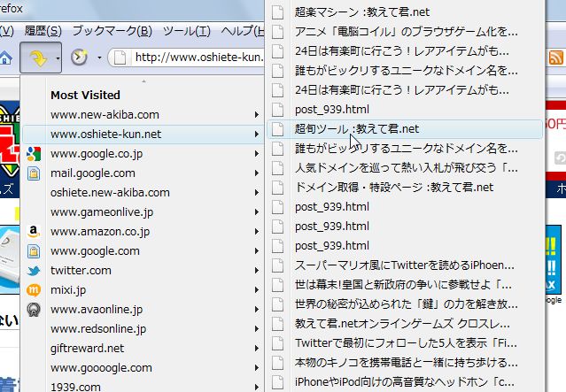Open the 履歴(S) menu
566x392 pixels.
tap(43, 31)
